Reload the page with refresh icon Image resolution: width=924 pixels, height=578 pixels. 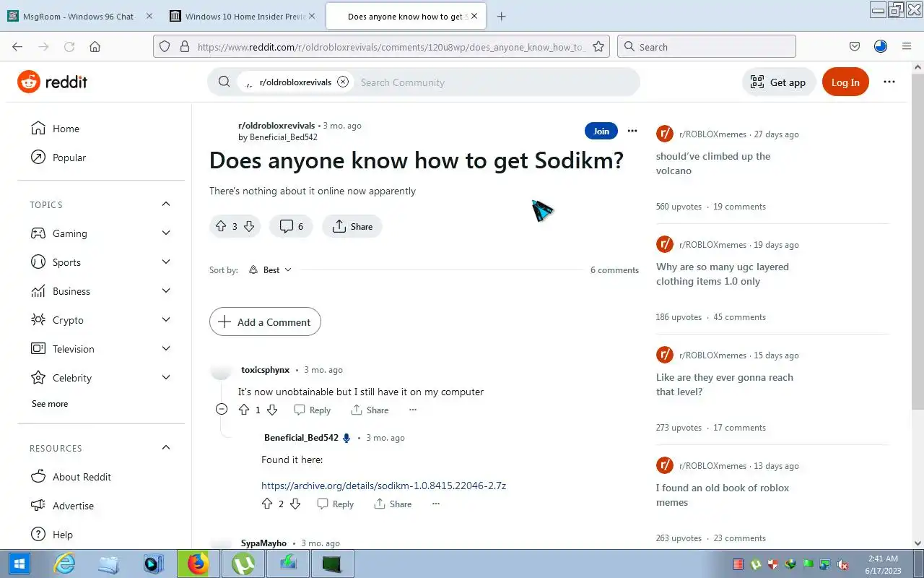69,47
